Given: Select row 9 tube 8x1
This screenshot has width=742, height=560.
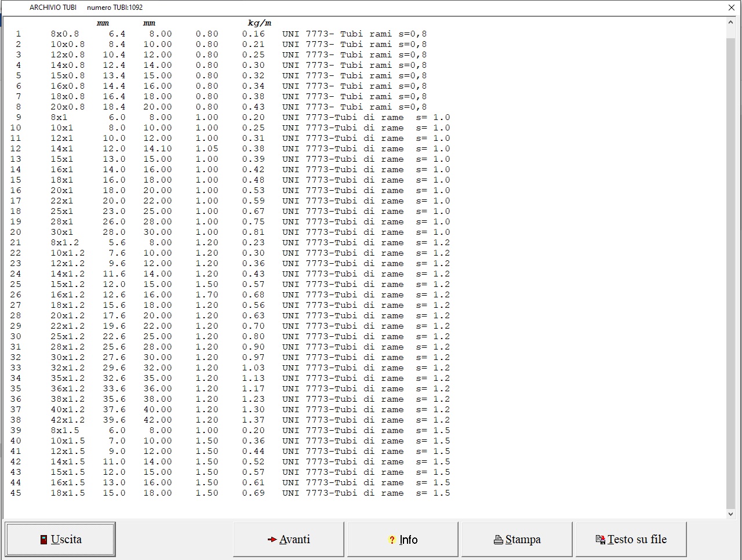Looking at the screenshot, I should pyautogui.click(x=233, y=117).
